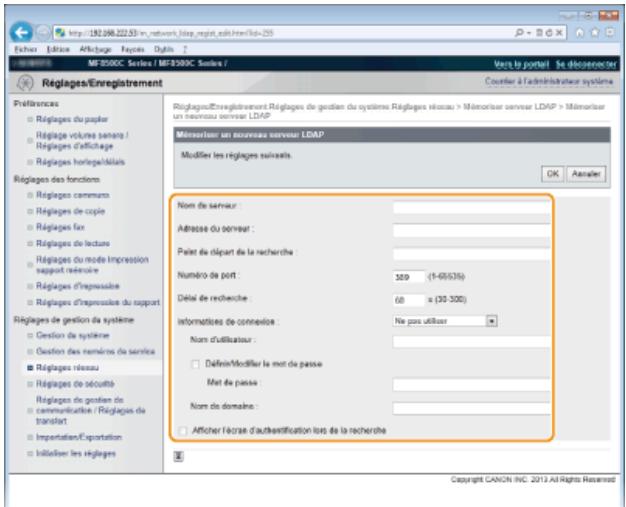The image size is (626, 507).
Task: Open Réglages du mode Impression support mémoire
Action: pyautogui.click(x=92, y=265)
